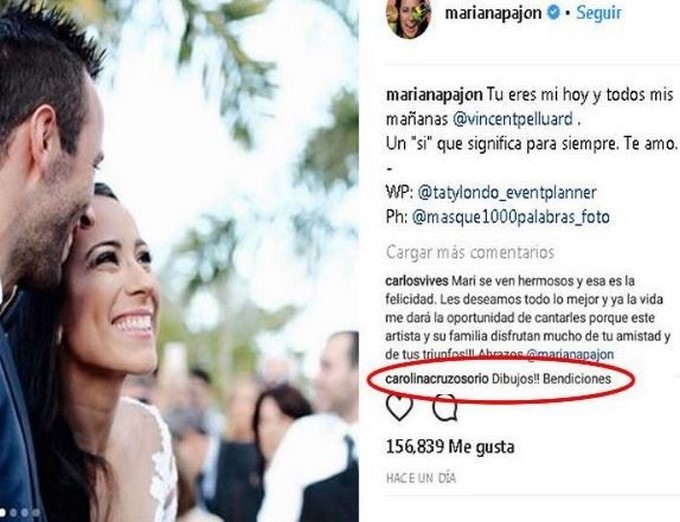This screenshot has width=680, height=522.
Task: Expand Cargar más comentarios
Action: coord(470,252)
